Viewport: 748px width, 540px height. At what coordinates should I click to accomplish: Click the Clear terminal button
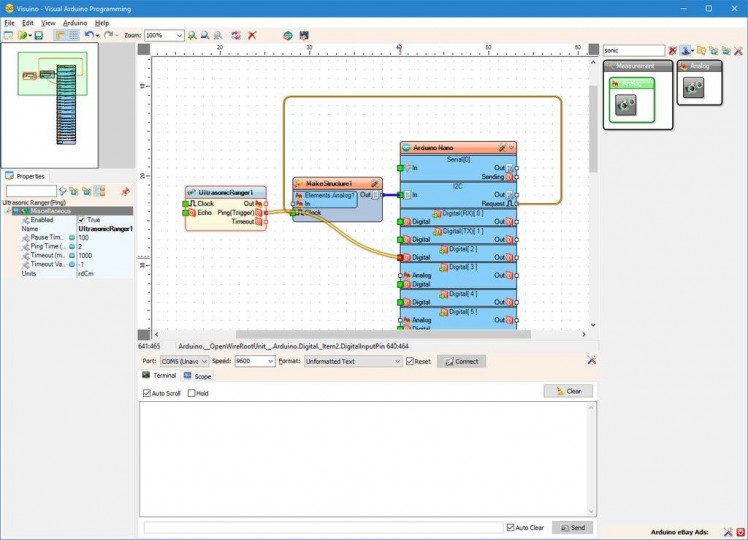tap(568, 391)
